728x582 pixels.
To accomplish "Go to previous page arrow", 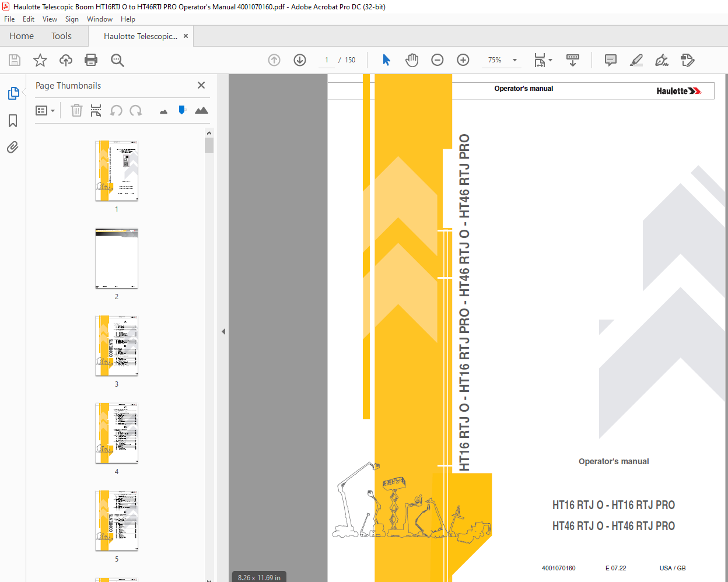I will coord(274,60).
